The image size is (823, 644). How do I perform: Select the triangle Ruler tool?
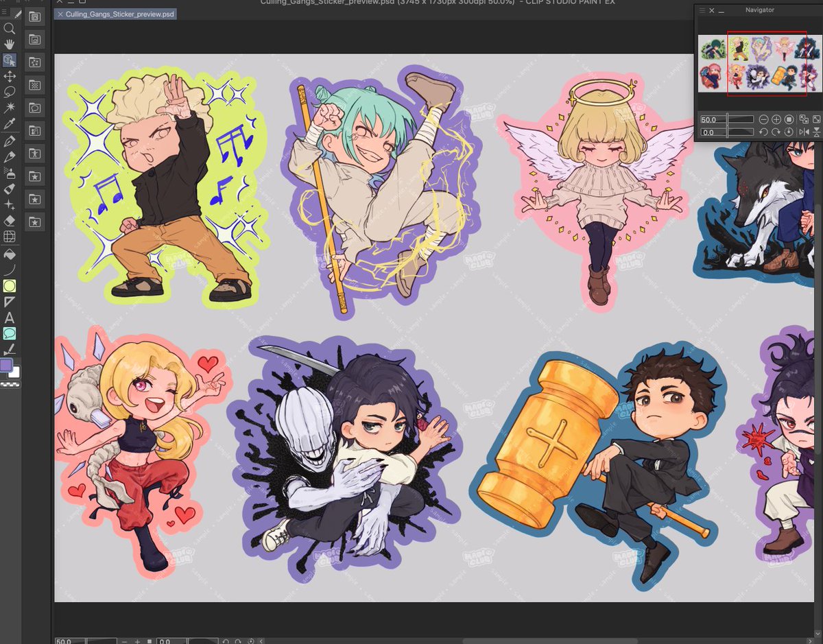9,302
